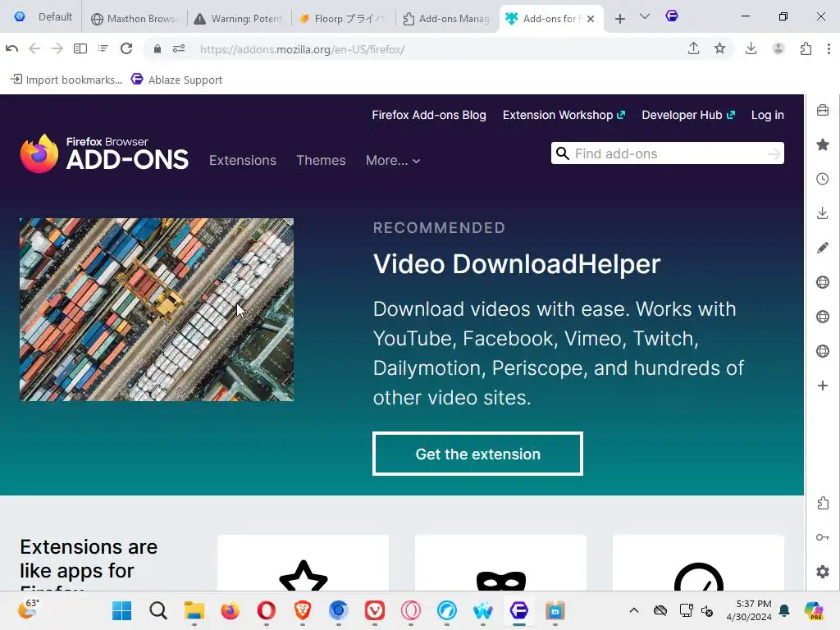The width and height of the screenshot is (840, 630).
Task: Bookmark this page with the star icon
Action: (x=720, y=48)
